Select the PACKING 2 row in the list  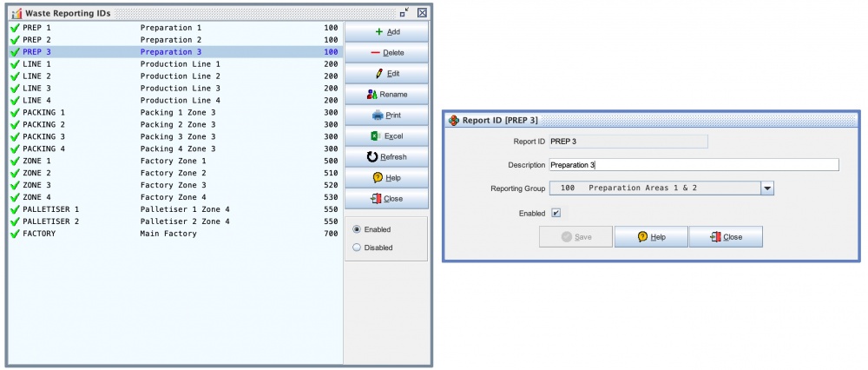click(174, 124)
